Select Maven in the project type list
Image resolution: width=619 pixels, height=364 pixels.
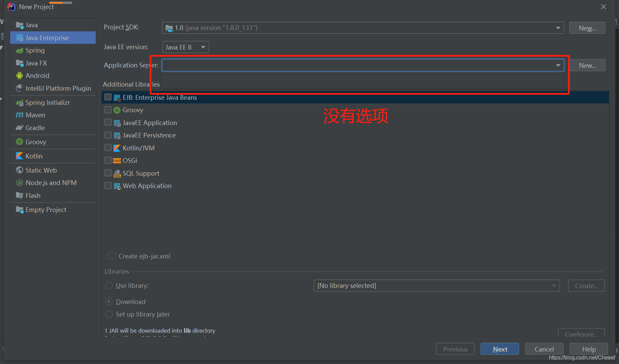(x=53, y=115)
